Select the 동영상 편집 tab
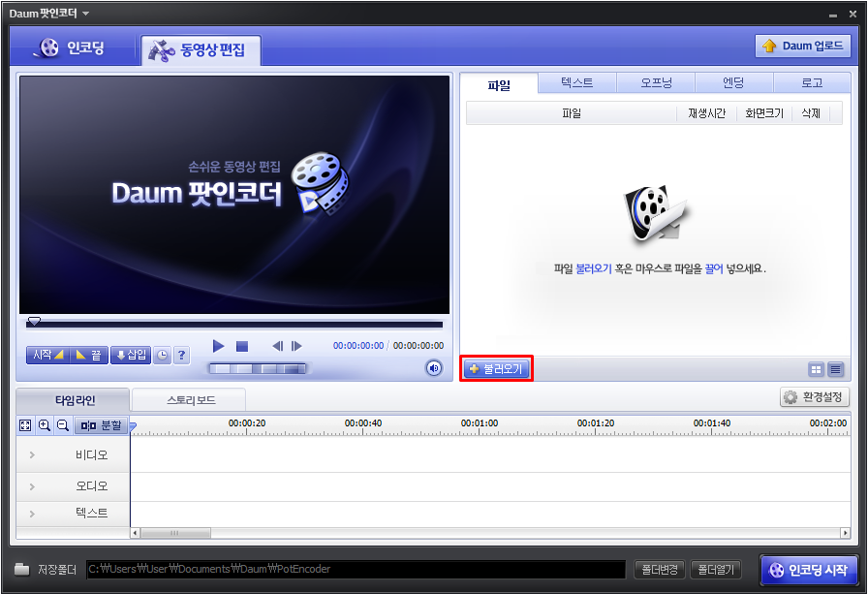Image resolution: width=868 pixels, height=594 pixels. click(x=201, y=50)
